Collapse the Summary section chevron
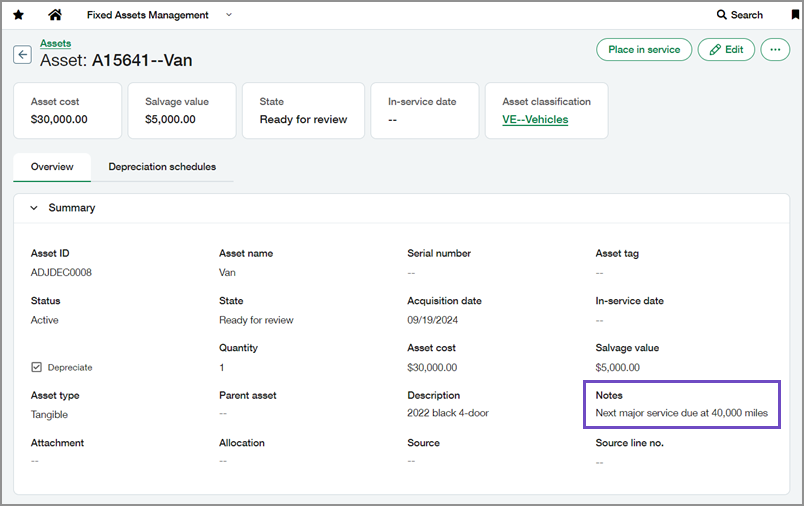This screenshot has height=506, width=804. 34,208
